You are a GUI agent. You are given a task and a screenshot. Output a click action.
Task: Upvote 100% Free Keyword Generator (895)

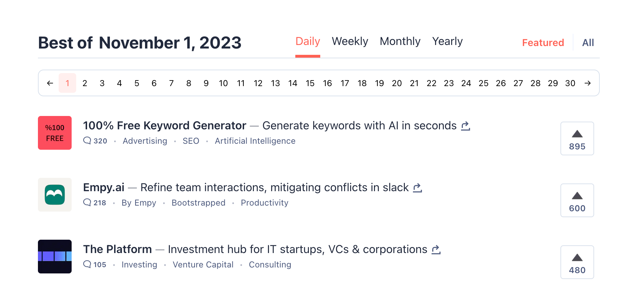[x=577, y=138]
